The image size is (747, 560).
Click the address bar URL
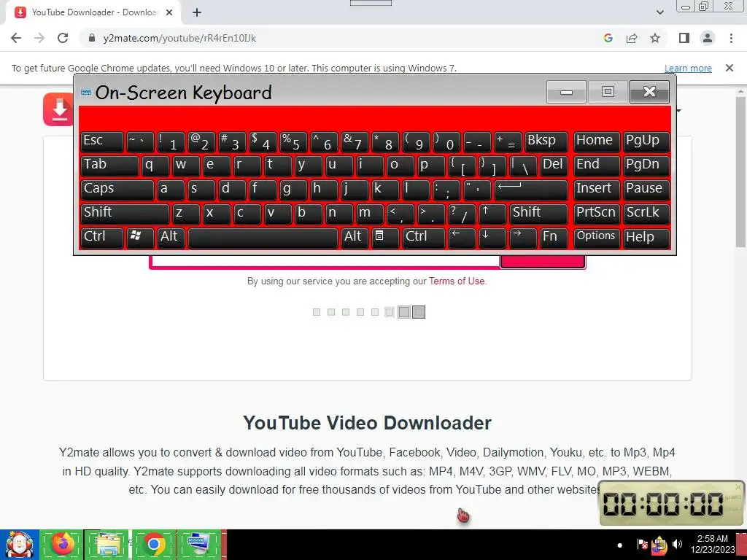(x=179, y=38)
